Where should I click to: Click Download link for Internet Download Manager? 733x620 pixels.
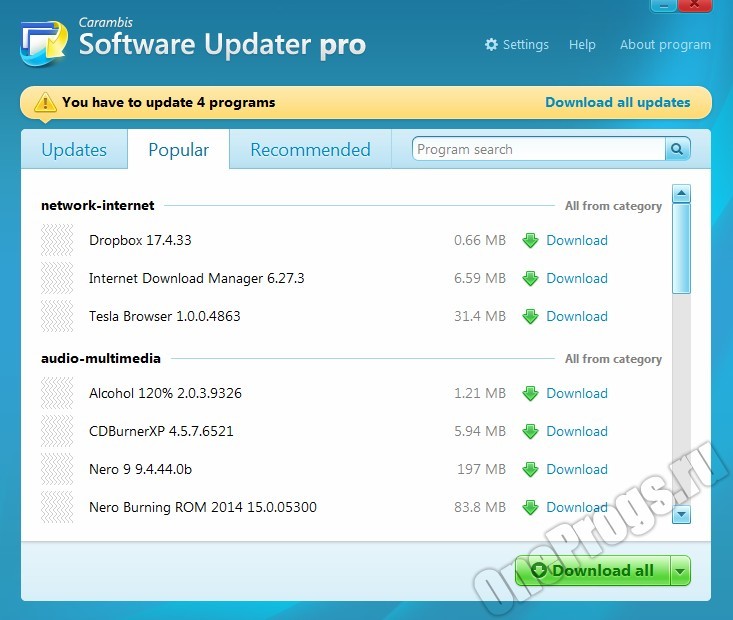[x=577, y=278]
